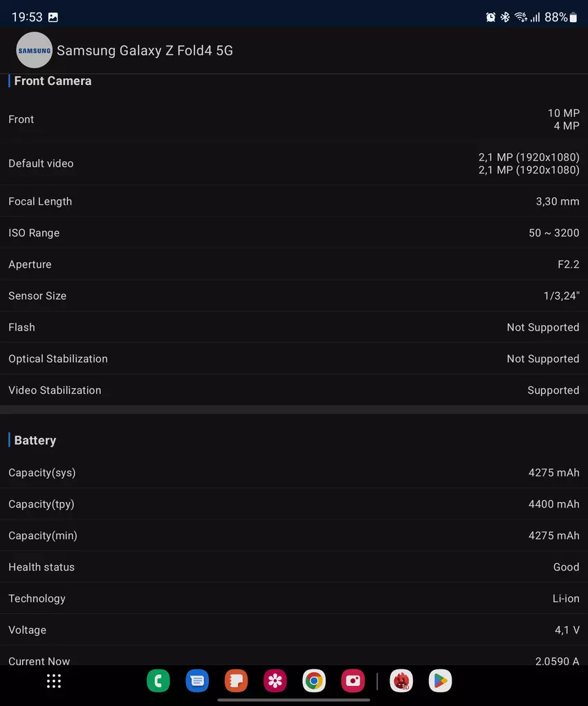Open the AnTuTu 3D benchmark icon
This screenshot has height=706, width=588.
pos(401,681)
